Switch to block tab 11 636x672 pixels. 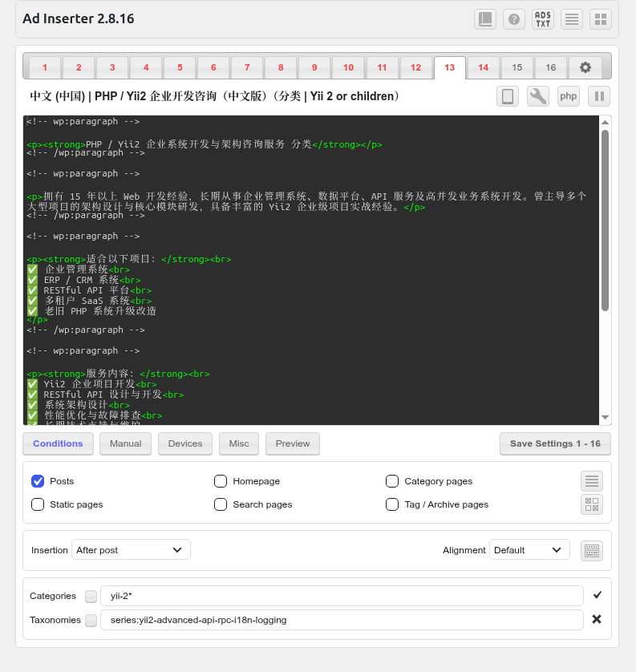[x=382, y=67]
